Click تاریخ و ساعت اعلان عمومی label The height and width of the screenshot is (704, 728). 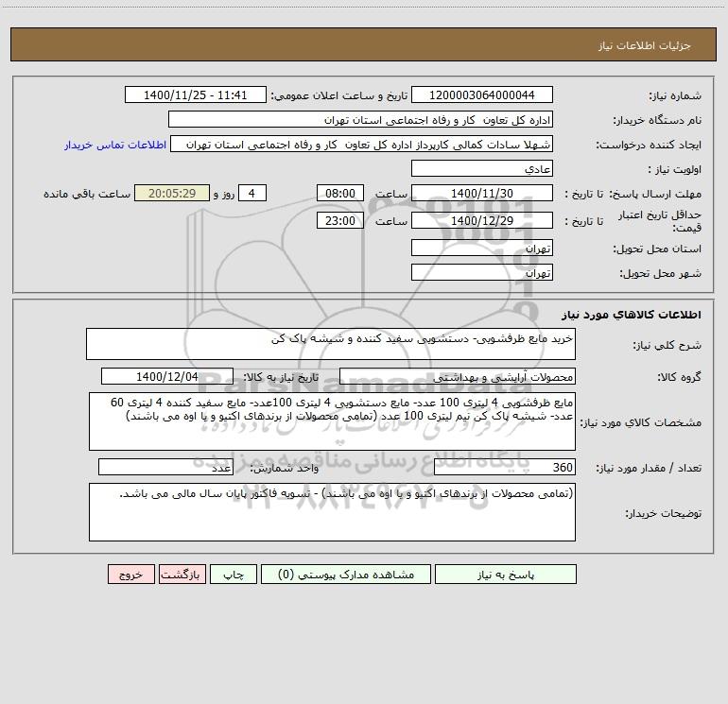(339, 95)
